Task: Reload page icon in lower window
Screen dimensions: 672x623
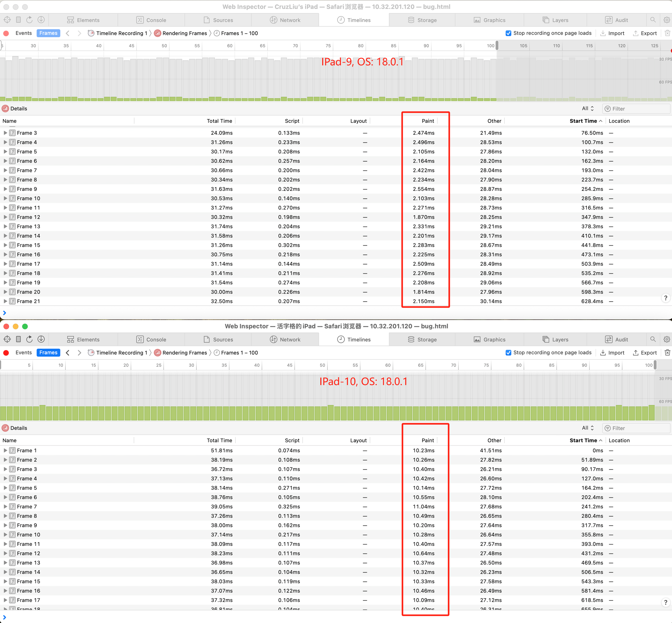Action: 29,339
